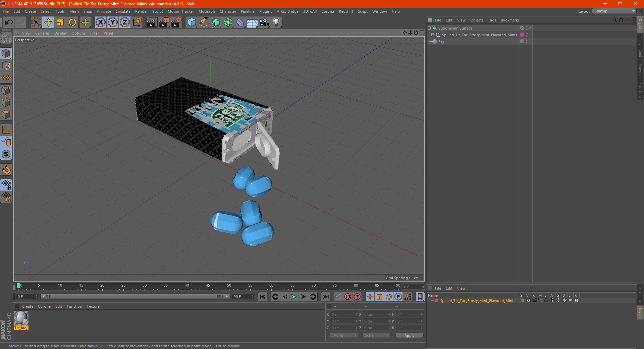Switch to Points mode

6,90
